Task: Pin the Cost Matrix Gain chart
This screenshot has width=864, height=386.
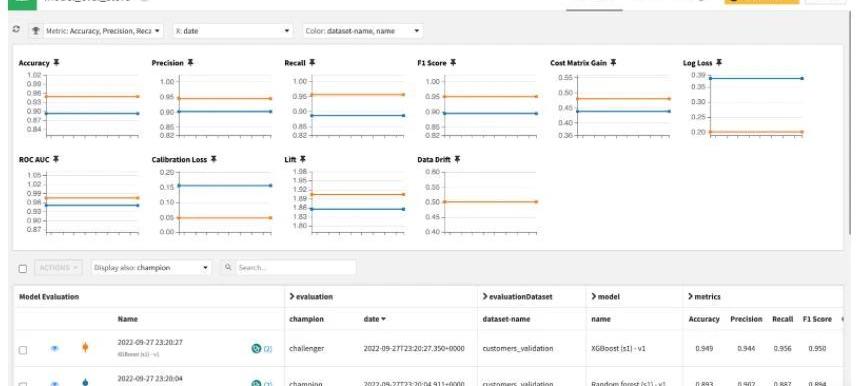Action: click(x=613, y=63)
